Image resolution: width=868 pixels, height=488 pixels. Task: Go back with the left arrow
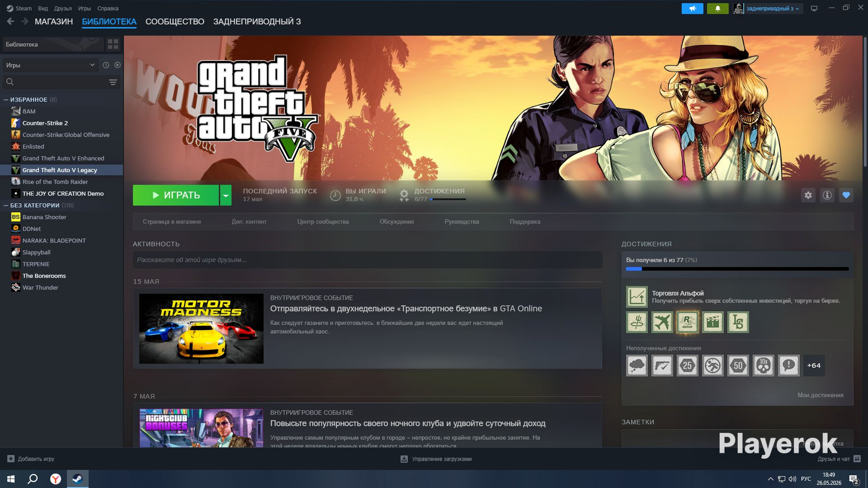(x=10, y=21)
